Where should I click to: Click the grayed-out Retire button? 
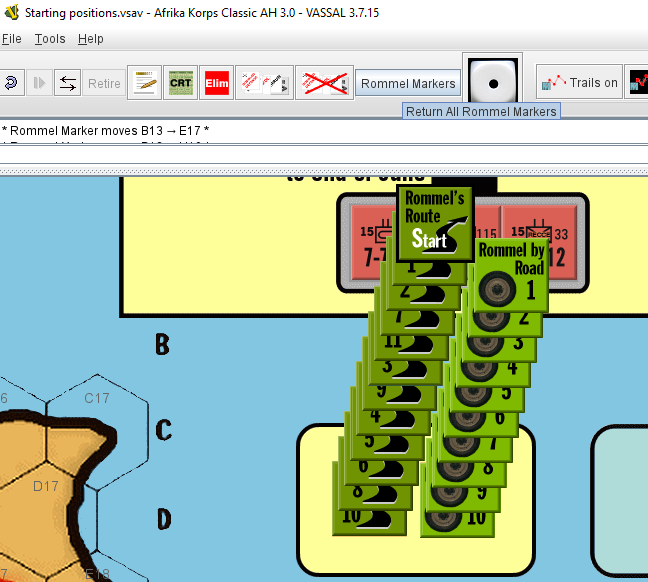click(104, 83)
